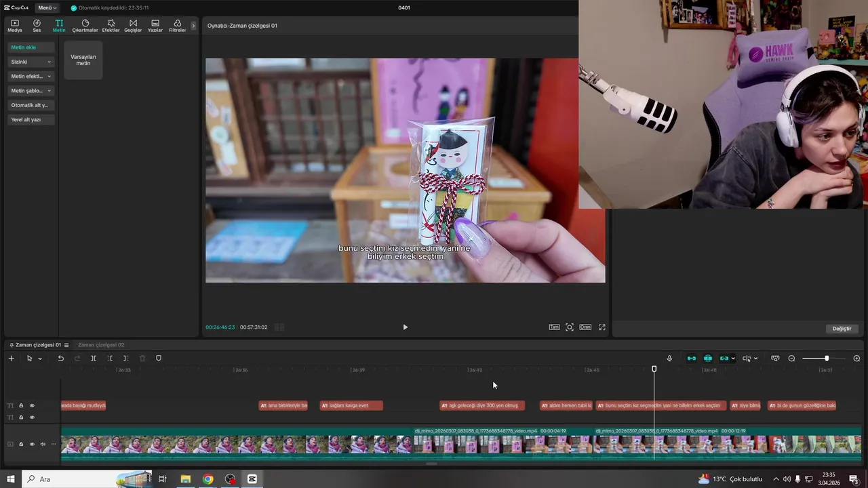The width and height of the screenshot is (868, 488).
Task: Undo the last action
Action: [60, 359]
